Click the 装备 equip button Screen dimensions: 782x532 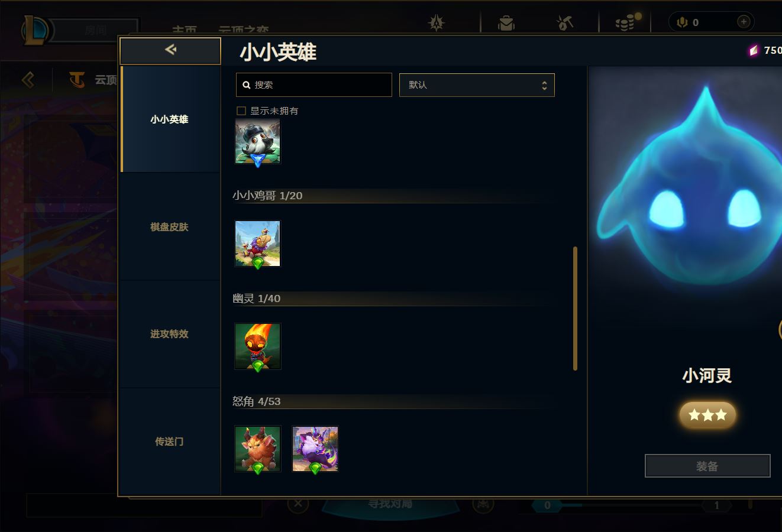click(x=707, y=466)
